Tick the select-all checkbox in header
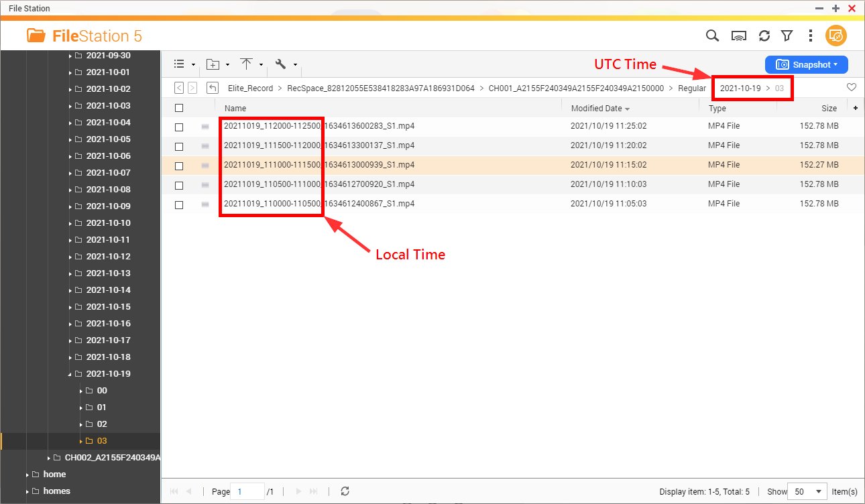This screenshot has height=504, width=865. [x=179, y=108]
